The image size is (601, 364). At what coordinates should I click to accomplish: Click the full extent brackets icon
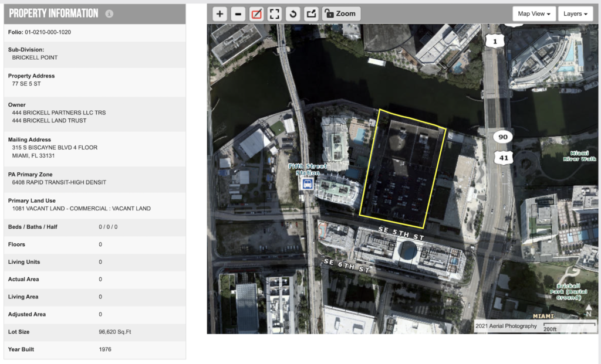click(274, 13)
